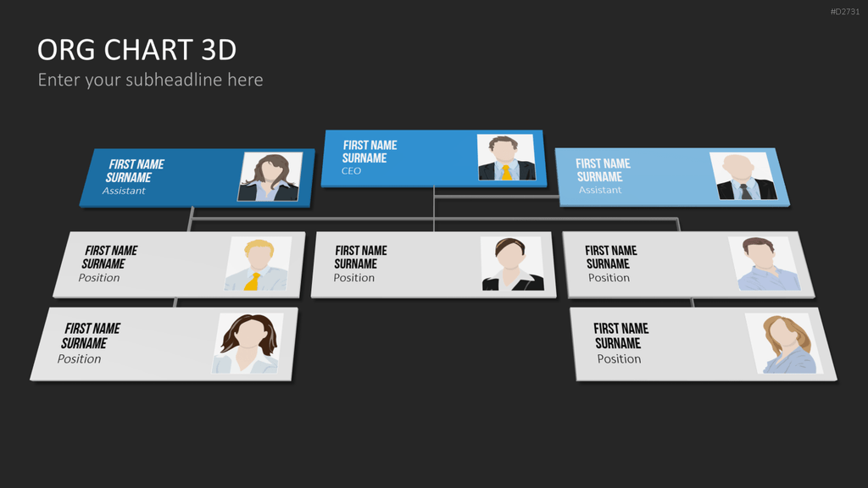This screenshot has height=488, width=868.
Task: Select the brown-haired man portrait in blue shirt
Action: (x=764, y=264)
